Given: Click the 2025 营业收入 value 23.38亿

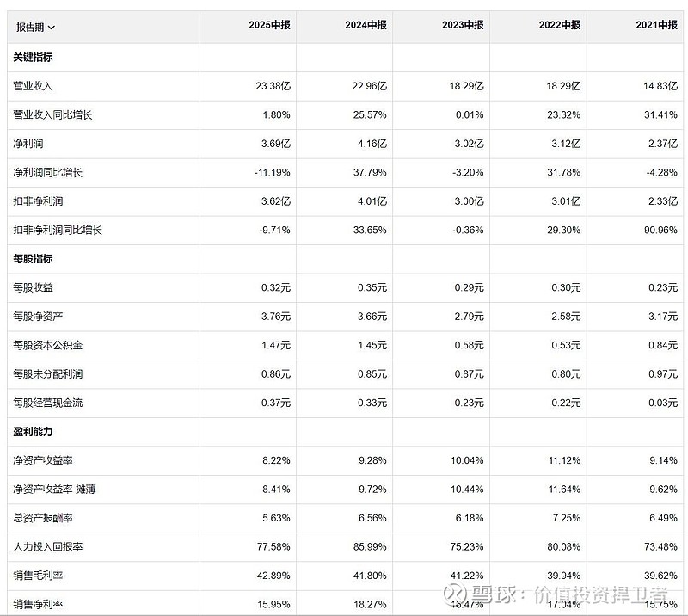Looking at the screenshot, I should click(x=273, y=87).
